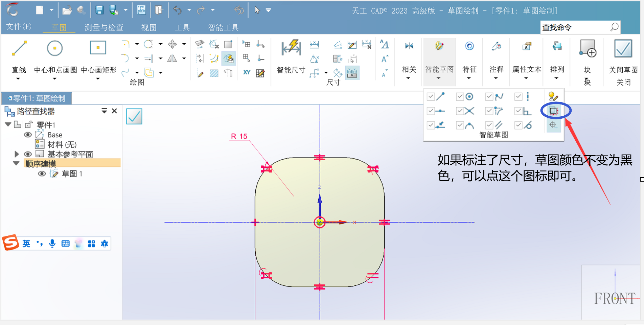Toggle the perpendicular snap checkbox
The width and height of the screenshot is (644, 325).
[518, 111]
